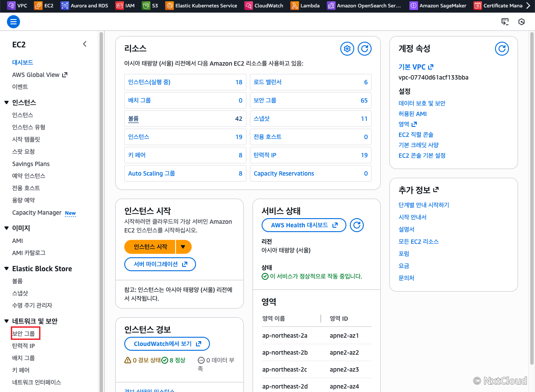Open the VPC service shortcut

(x=17, y=6)
